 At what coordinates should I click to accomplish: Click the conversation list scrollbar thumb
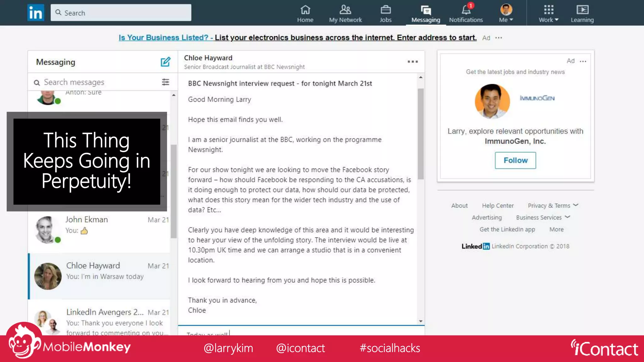click(x=174, y=191)
